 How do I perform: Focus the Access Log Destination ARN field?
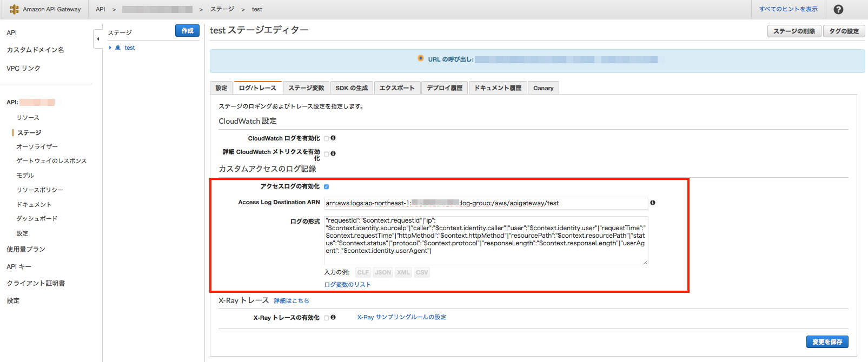(x=486, y=203)
